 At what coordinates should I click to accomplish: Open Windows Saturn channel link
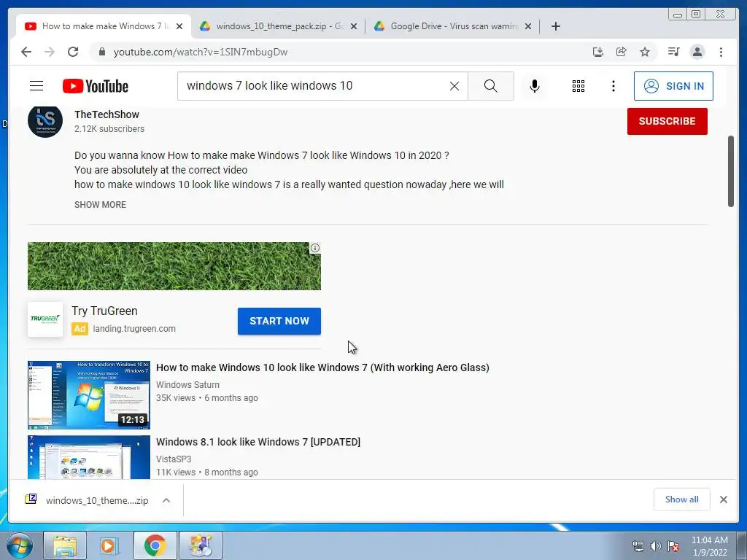click(187, 385)
